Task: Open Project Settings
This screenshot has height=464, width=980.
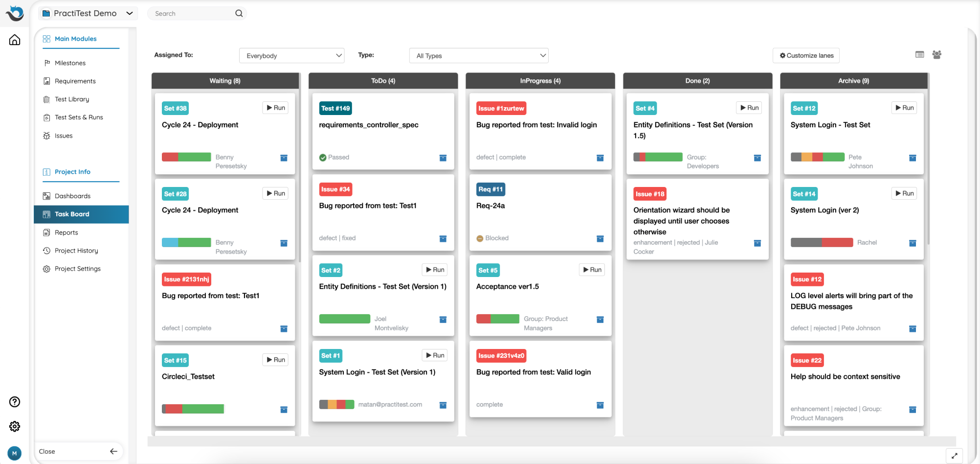Action: pos(77,268)
